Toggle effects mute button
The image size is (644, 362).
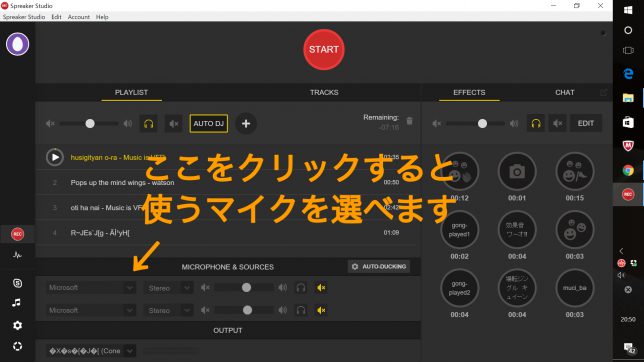557,123
